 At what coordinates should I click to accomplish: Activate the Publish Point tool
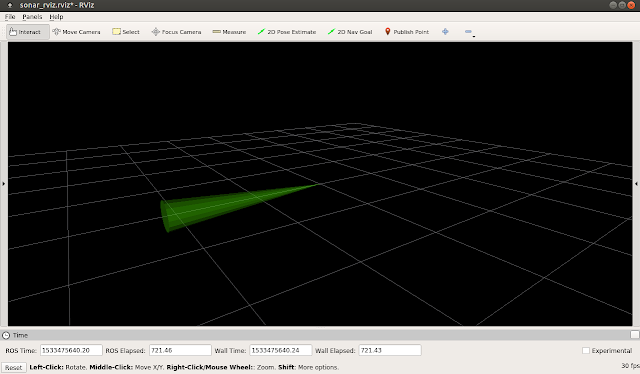tap(407, 32)
